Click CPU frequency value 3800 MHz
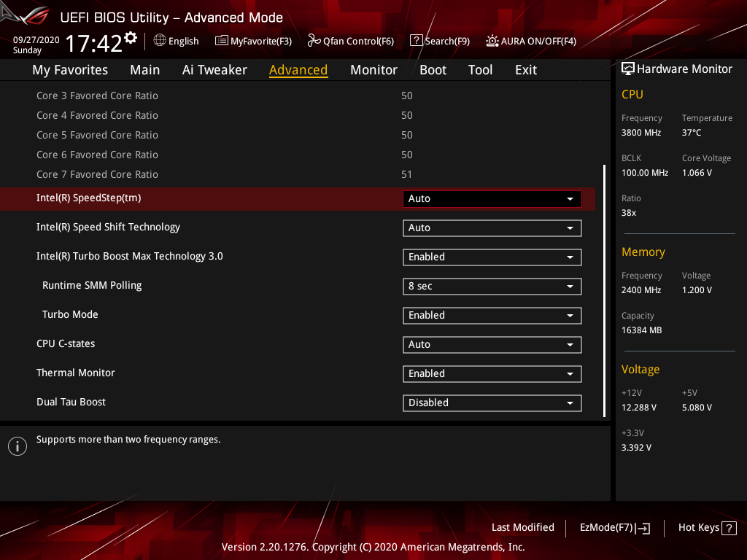This screenshot has height=560, width=747. pyautogui.click(x=641, y=133)
